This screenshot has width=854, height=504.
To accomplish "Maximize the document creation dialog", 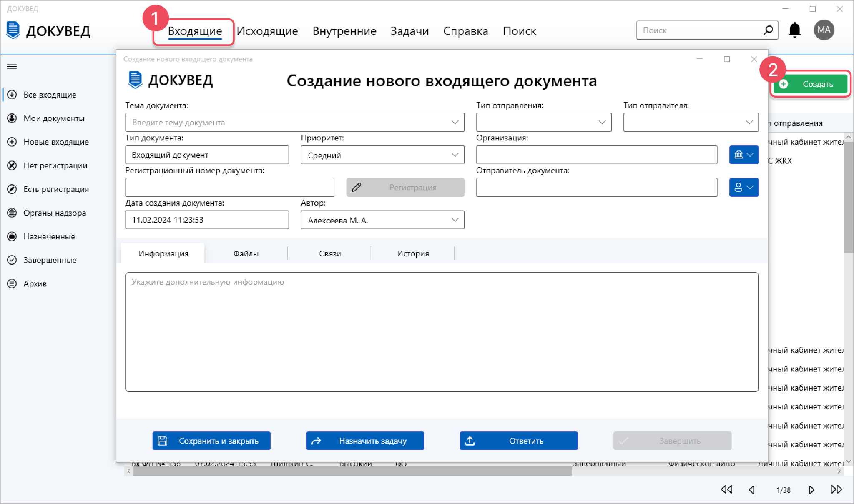I will [x=727, y=59].
